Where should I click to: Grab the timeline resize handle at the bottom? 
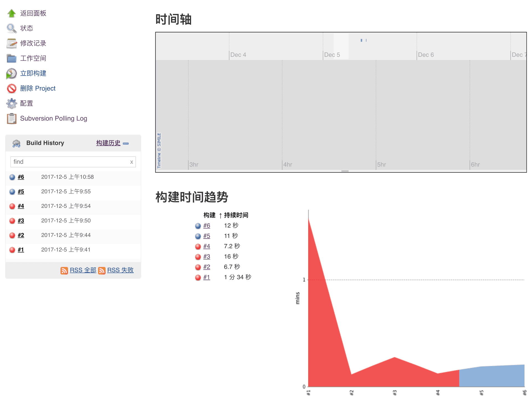point(345,171)
